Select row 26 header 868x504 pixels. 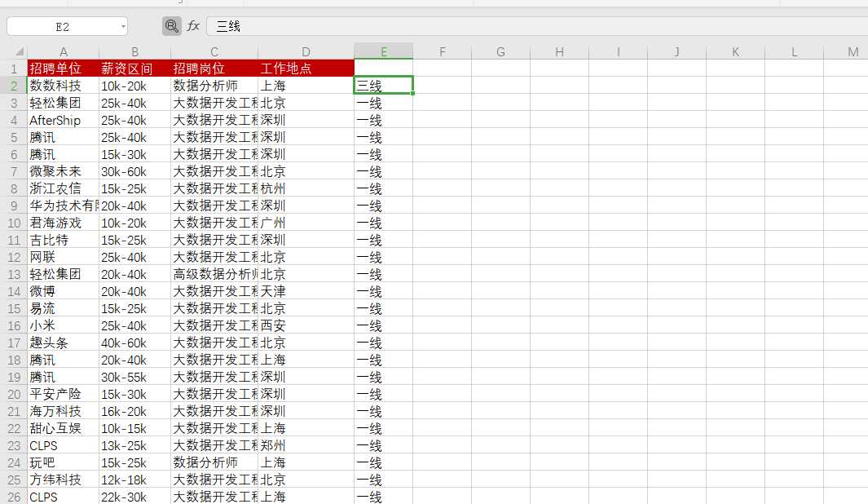(14, 497)
